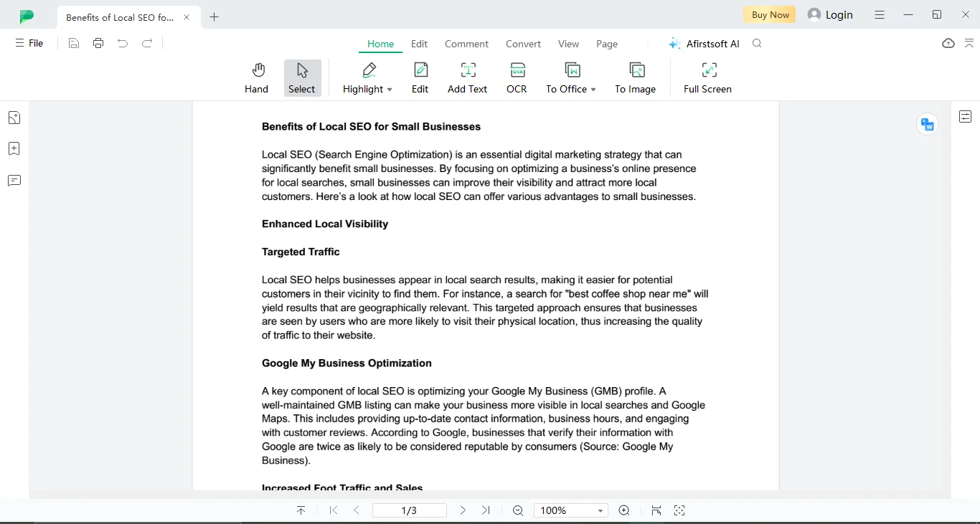Switch to the Edit tab
Viewport: 980px width, 524px height.
pos(420,44)
